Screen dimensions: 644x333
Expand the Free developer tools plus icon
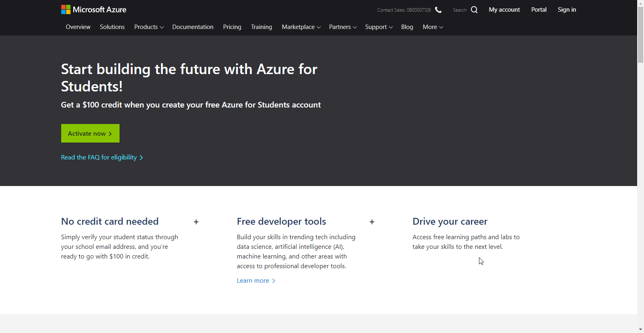coord(372,222)
